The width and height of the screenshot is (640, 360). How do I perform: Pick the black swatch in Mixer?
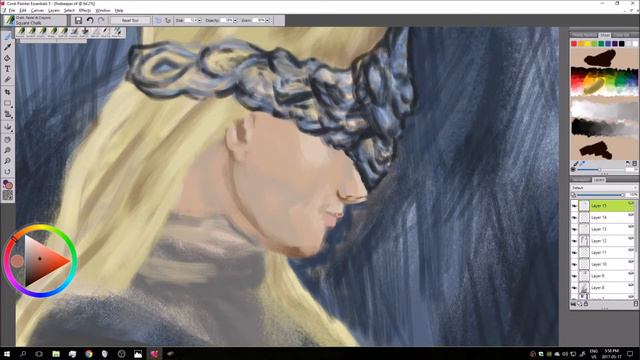click(x=622, y=44)
